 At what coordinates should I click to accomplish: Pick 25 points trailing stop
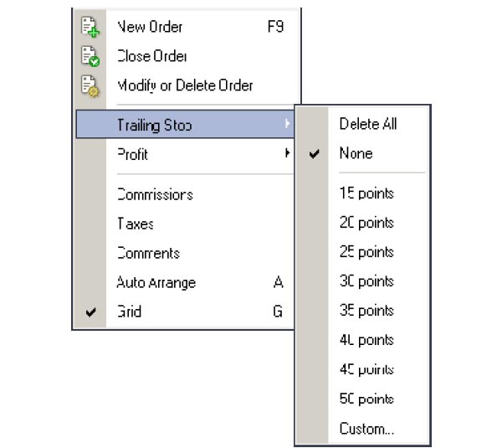point(366,252)
